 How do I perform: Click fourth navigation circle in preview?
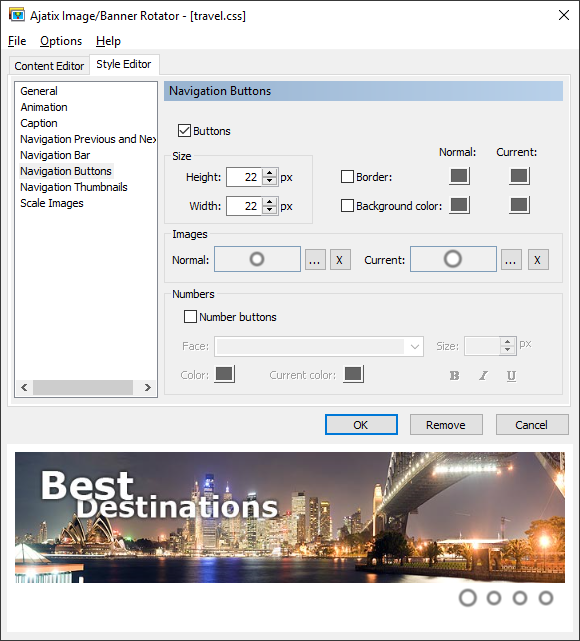[546, 598]
